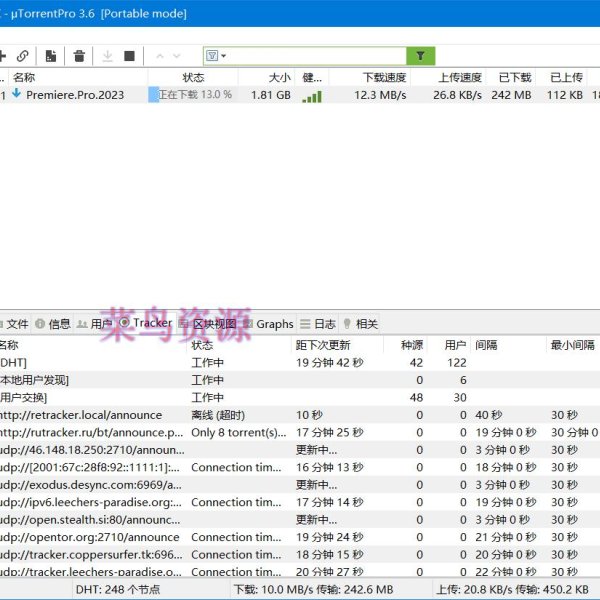Select the Premiere.Pro.2023 torrent row
600x600 pixels.
pos(300,95)
